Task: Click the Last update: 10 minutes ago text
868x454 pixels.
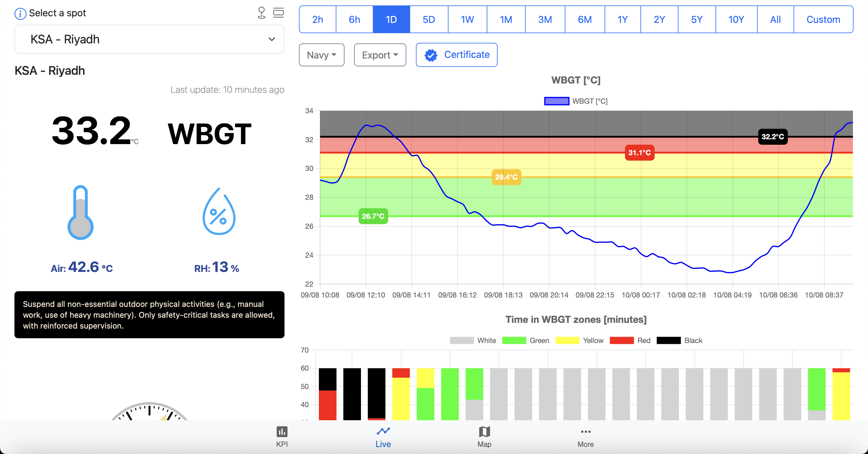Action: 227,90
